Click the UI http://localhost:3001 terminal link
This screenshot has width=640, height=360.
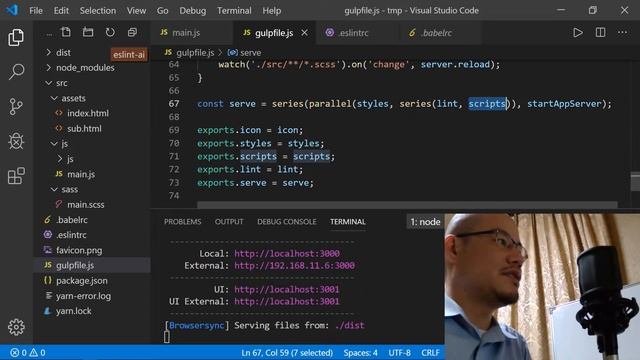tap(287, 289)
